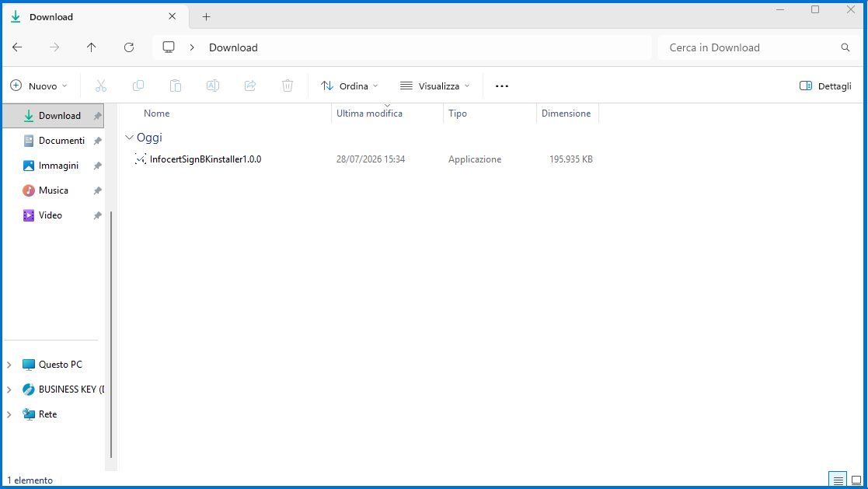Sort by Ultima modifica column header

tap(369, 114)
